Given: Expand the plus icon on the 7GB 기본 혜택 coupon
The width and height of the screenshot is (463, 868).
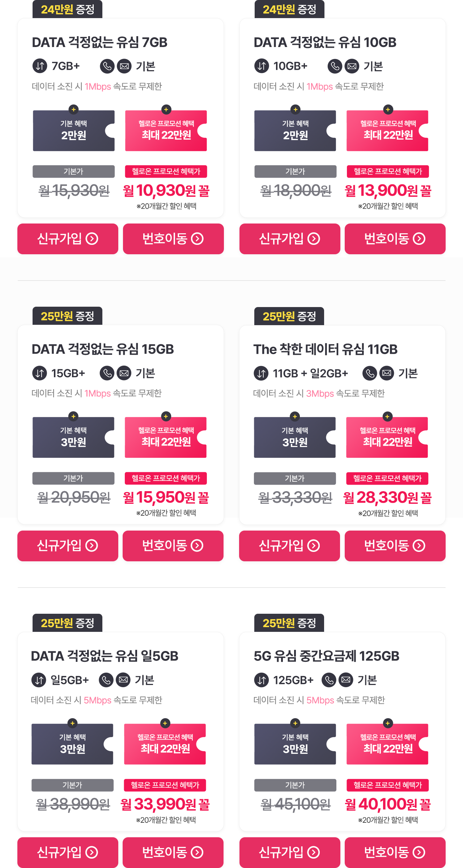Looking at the screenshot, I should click(x=74, y=110).
